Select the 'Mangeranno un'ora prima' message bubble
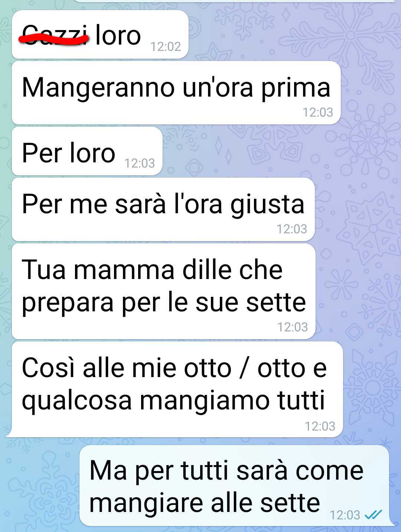This screenshot has height=532, width=401. coord(176,93)
